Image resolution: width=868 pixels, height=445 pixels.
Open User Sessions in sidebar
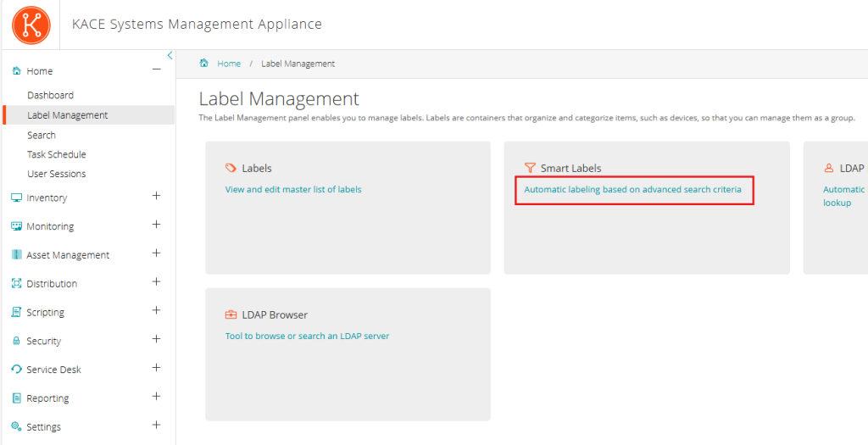tap(56, 174)
